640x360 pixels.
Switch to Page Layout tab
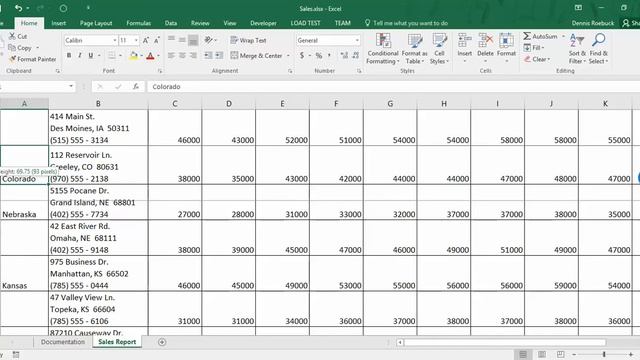click(x=96, y=23)
